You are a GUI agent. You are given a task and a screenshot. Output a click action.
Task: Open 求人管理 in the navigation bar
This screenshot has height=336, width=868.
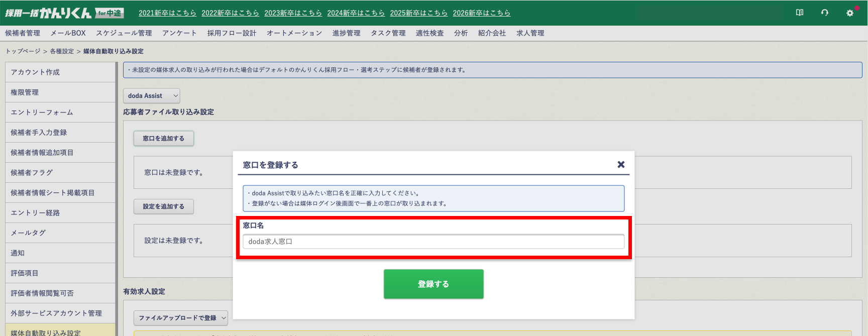(530, 33)
